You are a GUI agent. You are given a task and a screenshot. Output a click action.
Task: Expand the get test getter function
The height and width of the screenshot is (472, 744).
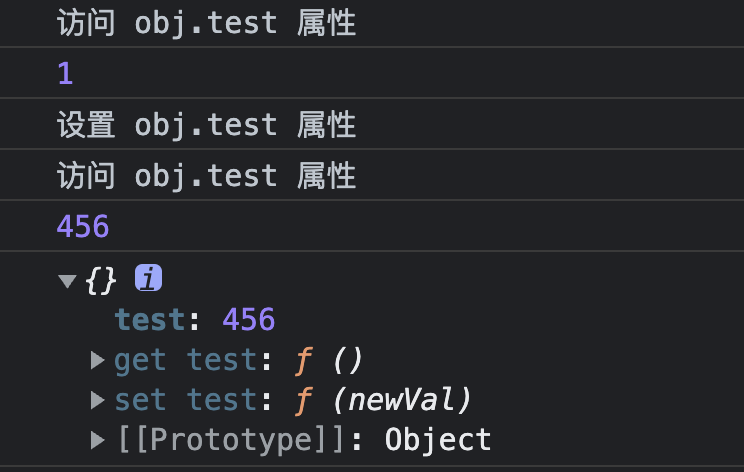coord(98,360)
